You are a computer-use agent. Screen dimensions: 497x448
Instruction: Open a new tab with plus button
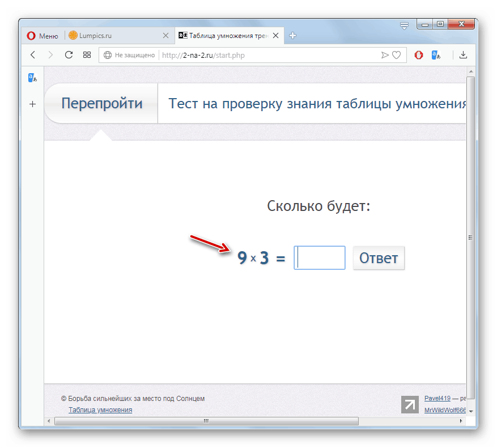tap(292, 36)
